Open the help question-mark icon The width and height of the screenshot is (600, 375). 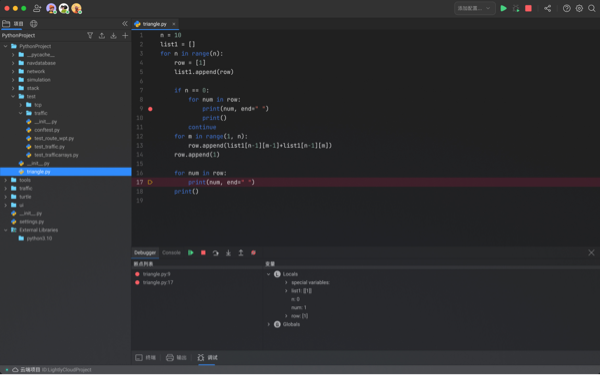pos(567,8)
